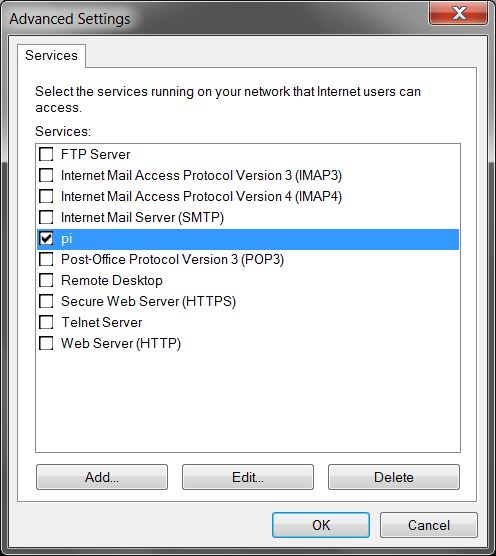The image size is (496, 556).
Task: Click empty area of services list
Action: (248, 401)
